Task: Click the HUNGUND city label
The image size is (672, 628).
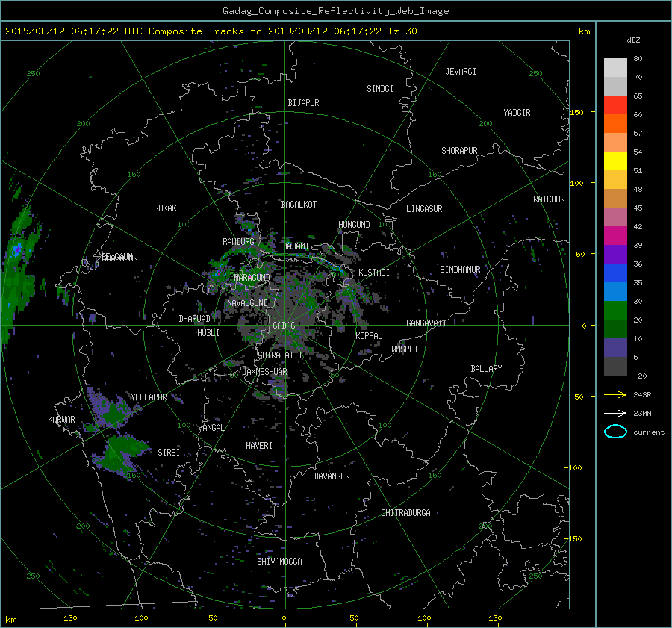Action: point(354,225)
